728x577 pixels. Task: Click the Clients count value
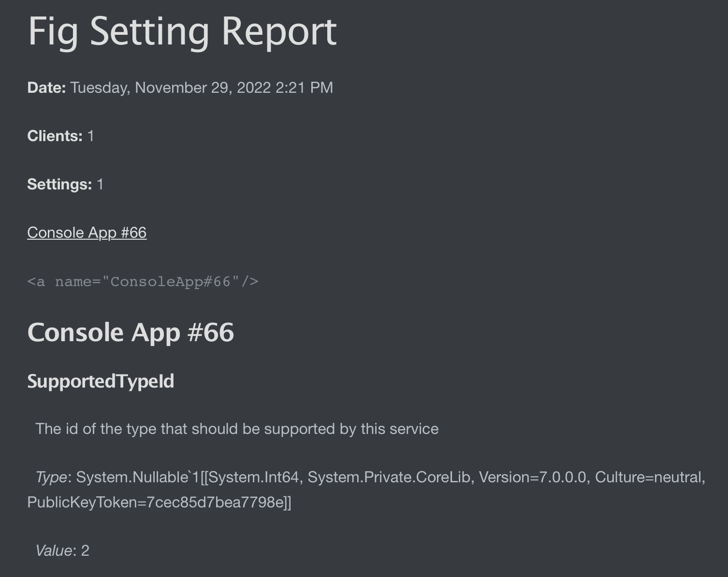(x=90, y=136)
